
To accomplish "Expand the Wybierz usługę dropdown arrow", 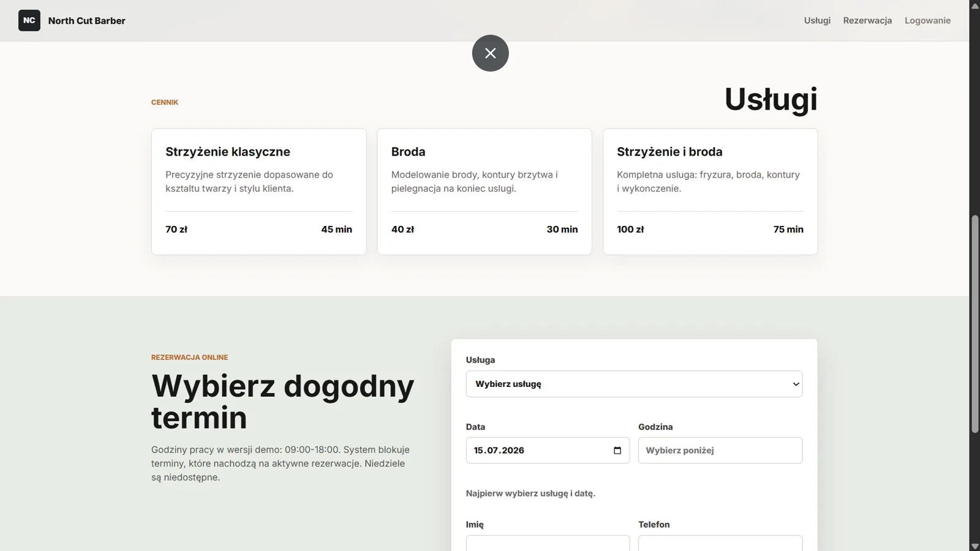I will (x=796, y=384).
